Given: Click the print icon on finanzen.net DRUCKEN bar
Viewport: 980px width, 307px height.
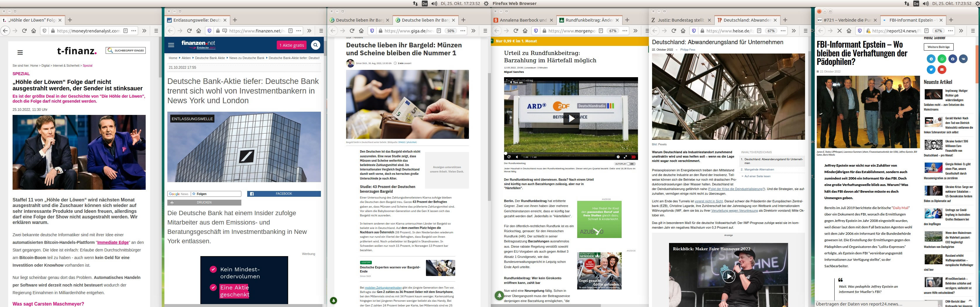Looking at the screenshot, I should [172, 202].
